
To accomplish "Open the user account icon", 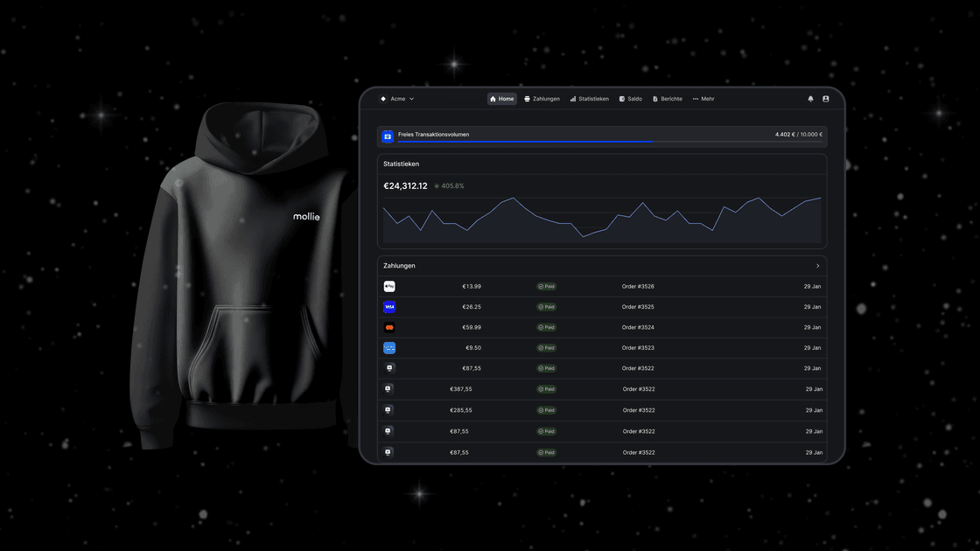I will point(826,99).
